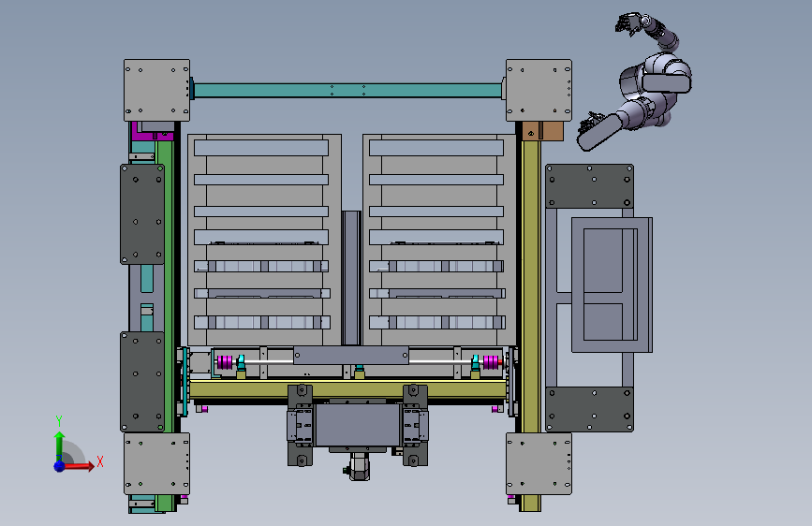Select the upper dark plate on right side

tap(589, 186)
